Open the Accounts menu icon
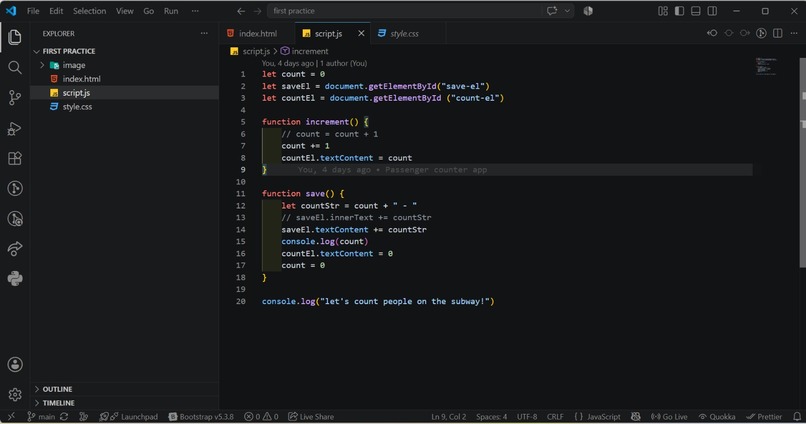Viewport: 806px width, 424px height. (15, 364)
